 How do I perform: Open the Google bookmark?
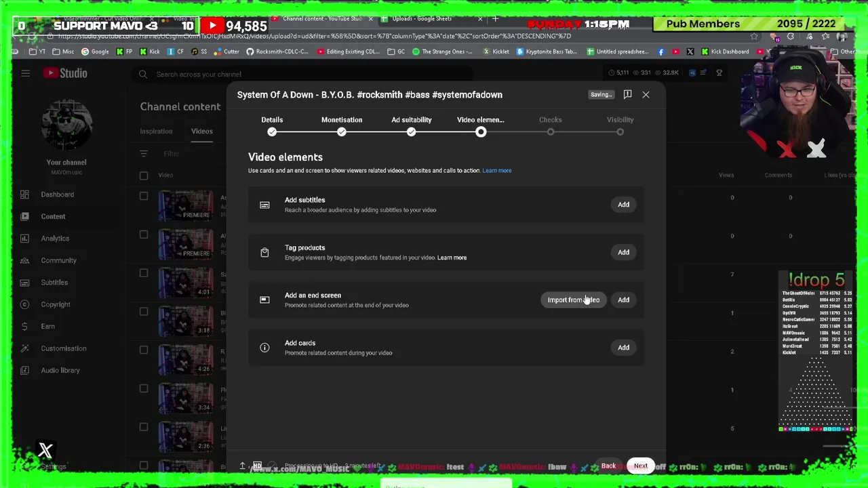[x=94, y=52]
